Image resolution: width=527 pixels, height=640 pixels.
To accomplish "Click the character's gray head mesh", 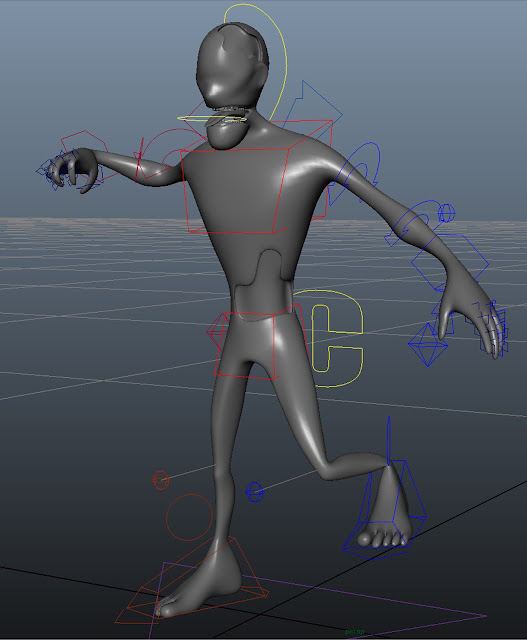I will click(x=231, y=65).
